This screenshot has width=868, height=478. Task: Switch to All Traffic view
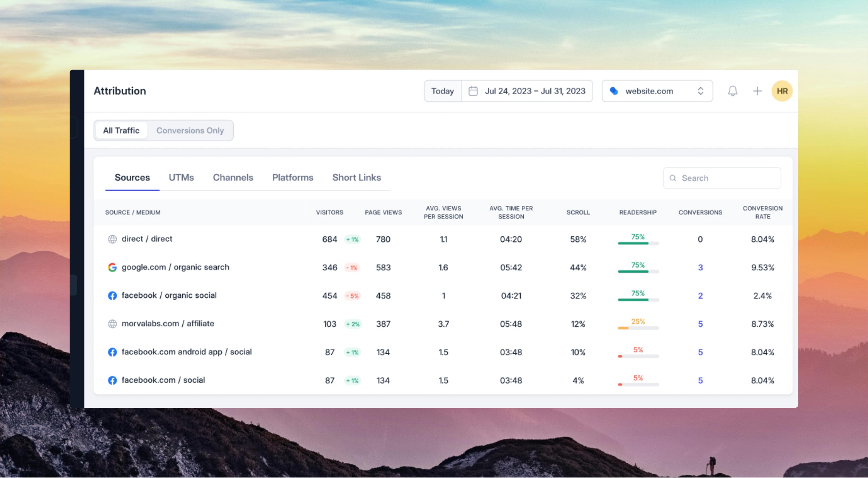(121, 131)
